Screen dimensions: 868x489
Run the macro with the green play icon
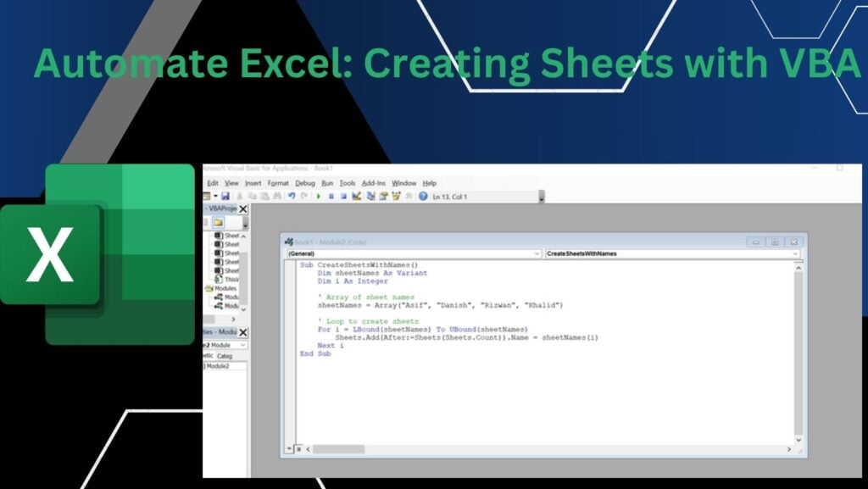pos(319,197)
